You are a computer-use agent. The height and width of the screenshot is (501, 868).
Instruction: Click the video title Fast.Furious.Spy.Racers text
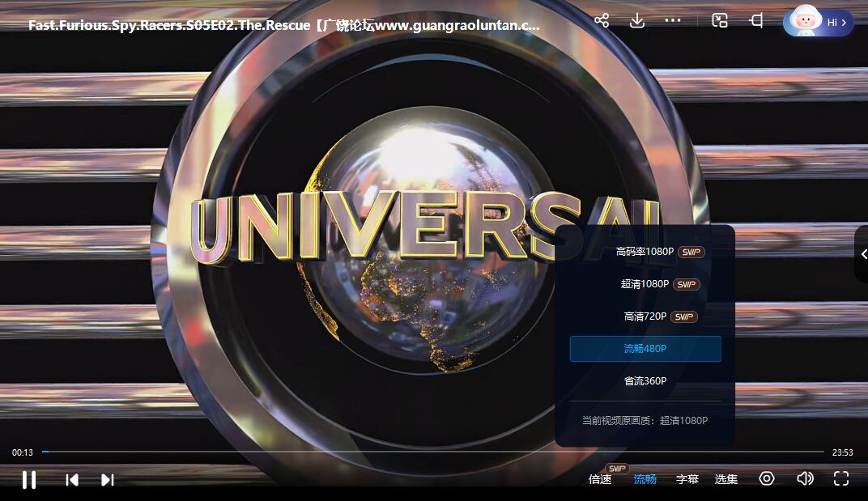(284, 25)
